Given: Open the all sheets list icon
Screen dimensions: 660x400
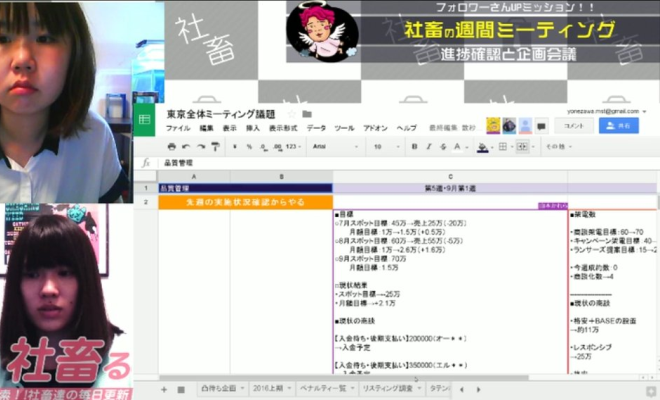Looking at the screenshot, I should point(181,389).
